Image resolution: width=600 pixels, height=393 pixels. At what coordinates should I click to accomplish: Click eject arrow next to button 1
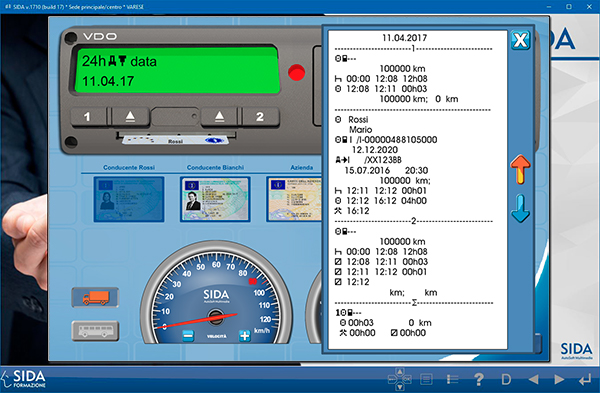(130, 116)
